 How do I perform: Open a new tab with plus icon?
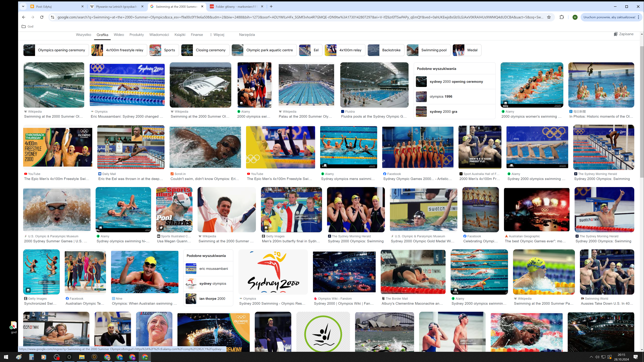tap(271, 7)
